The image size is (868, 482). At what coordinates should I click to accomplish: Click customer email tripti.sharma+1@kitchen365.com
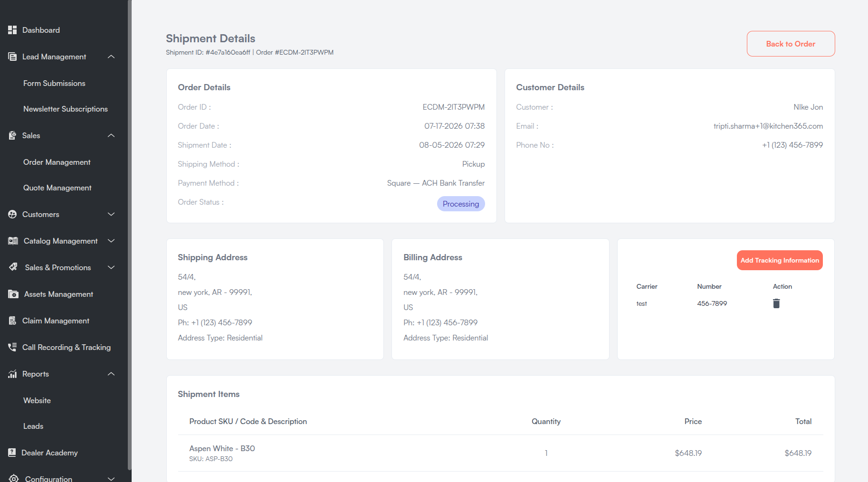pos(768,126)
